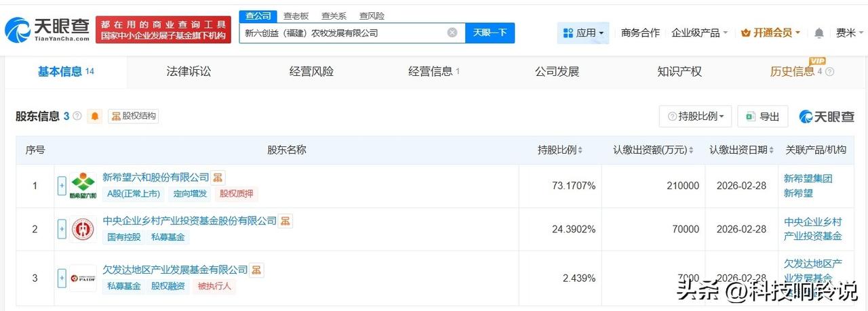
Task: Open 中央企业乡村产业投资基金股份有限公司 link
Action: [x=190, y=221]
